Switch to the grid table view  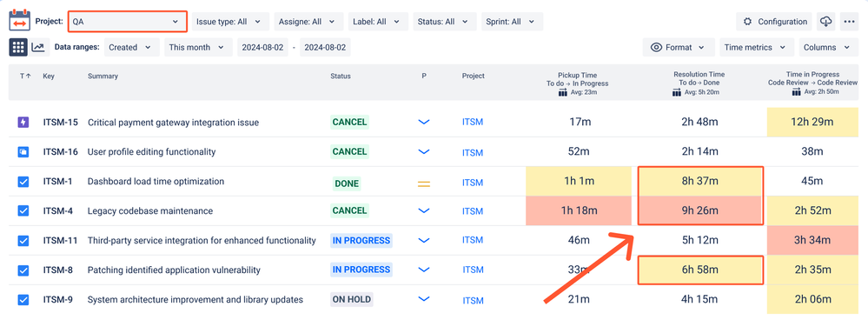[18, 47]
